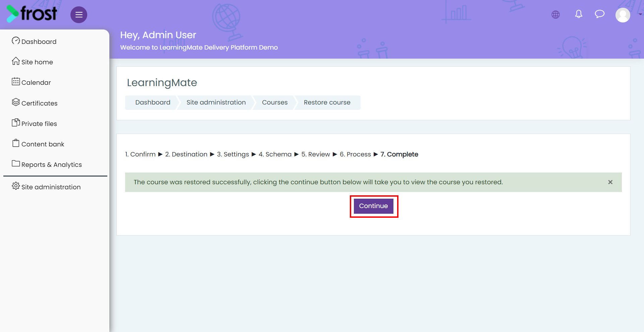This screenshot has height=332, width=644.
Task: Click the Calendar icon in sidebar
Action: [16, 81]
